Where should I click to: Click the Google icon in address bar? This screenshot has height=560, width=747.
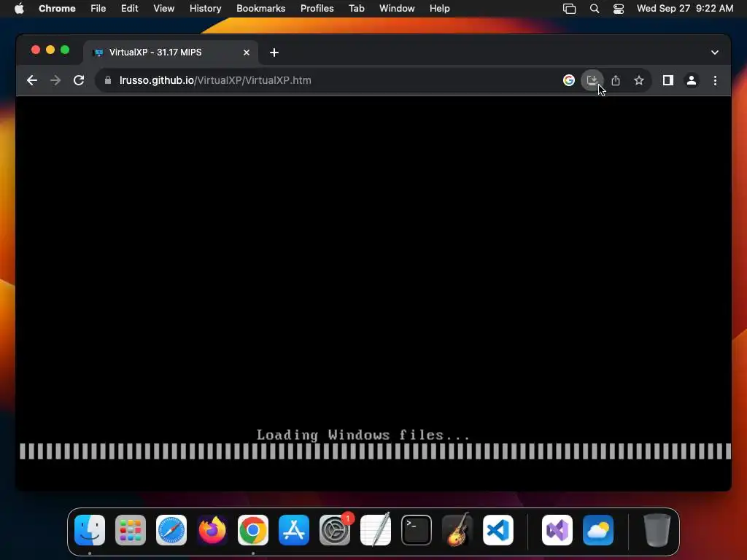569,80
